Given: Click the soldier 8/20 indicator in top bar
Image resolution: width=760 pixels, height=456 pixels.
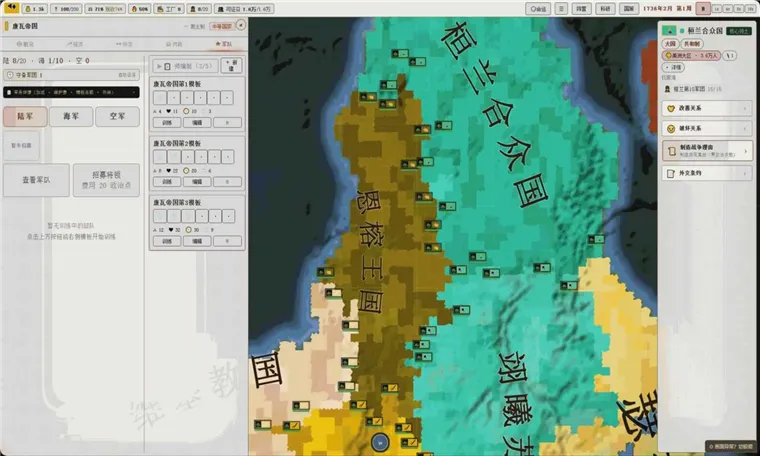Looking at the screenshot, I should [x=199, y=9].
